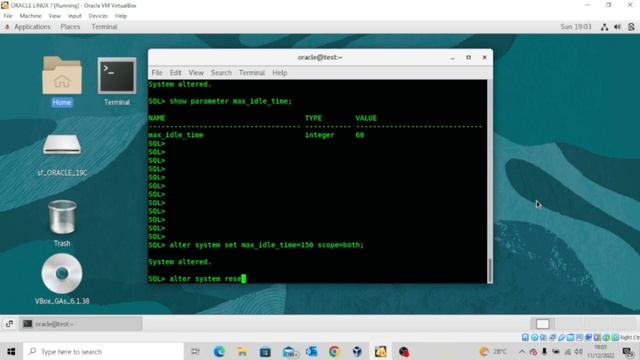Open the terminal View menu
640x360 pixels.
click(x=196, y=73)
